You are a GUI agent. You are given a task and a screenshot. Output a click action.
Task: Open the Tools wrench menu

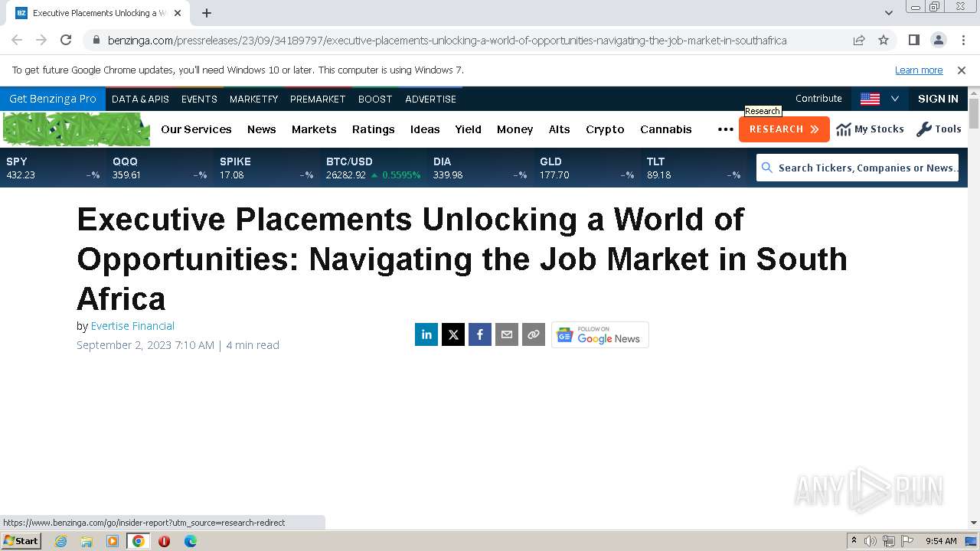(939, 129)
